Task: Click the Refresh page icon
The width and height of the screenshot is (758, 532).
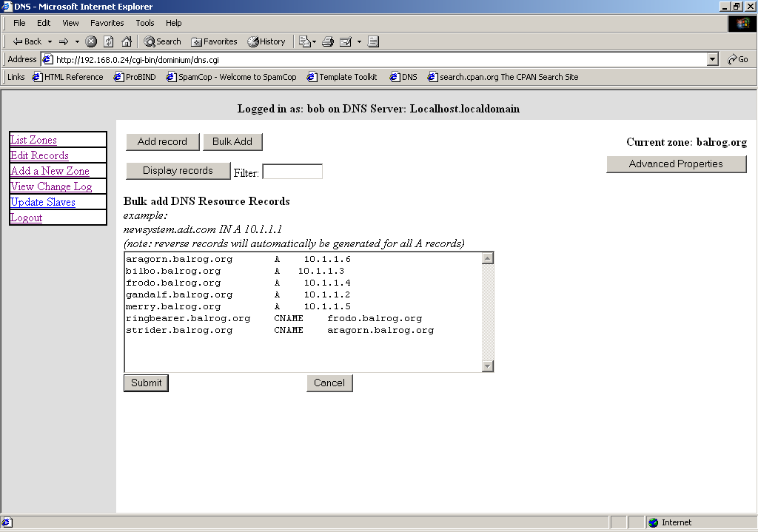Action: [x=109, y=41]
